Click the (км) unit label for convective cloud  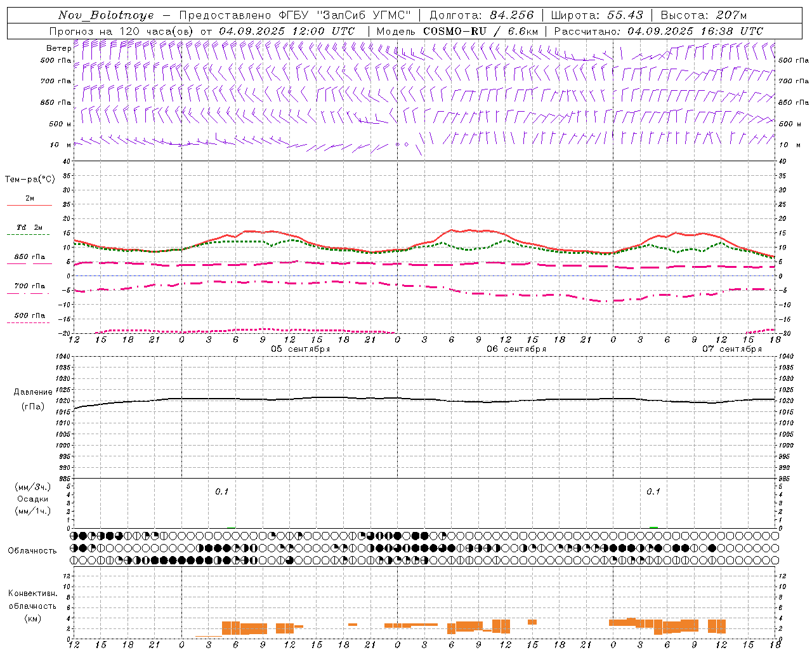pos(32,618)
